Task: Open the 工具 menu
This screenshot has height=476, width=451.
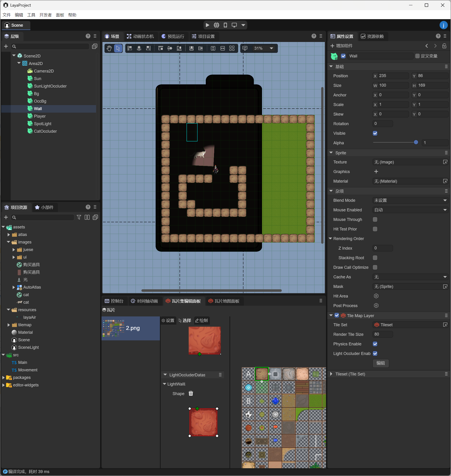Action: [x=31, y=15]
